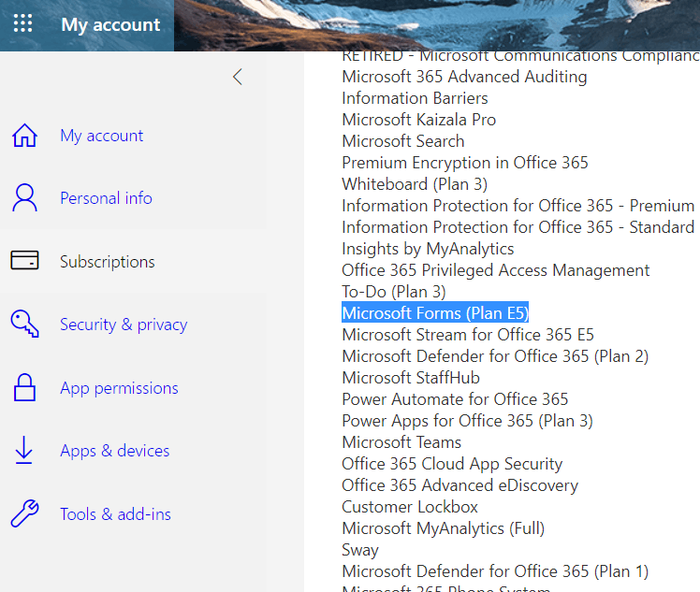Click To-Do (Plan 3) entry

(x=394, y=292)
